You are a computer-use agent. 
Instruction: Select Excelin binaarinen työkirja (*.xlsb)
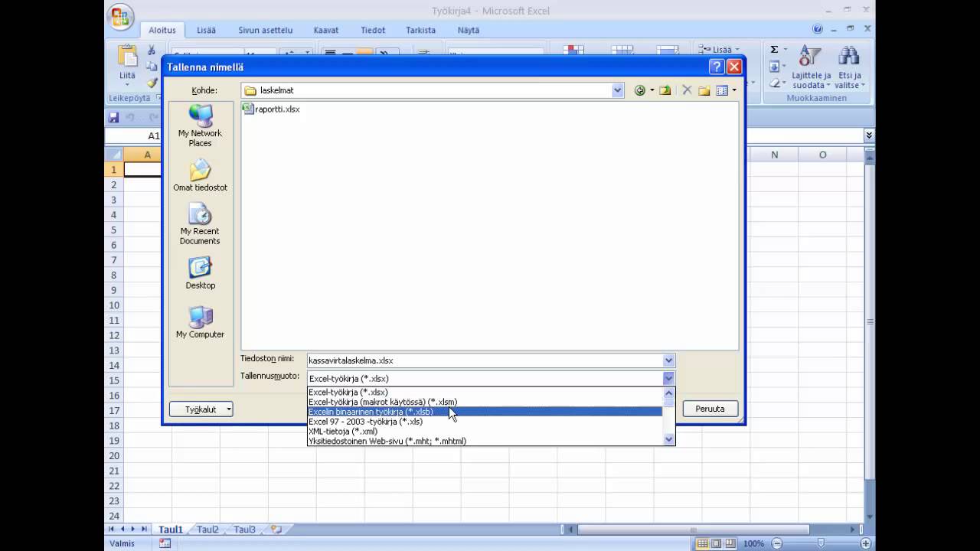point(485,412)
